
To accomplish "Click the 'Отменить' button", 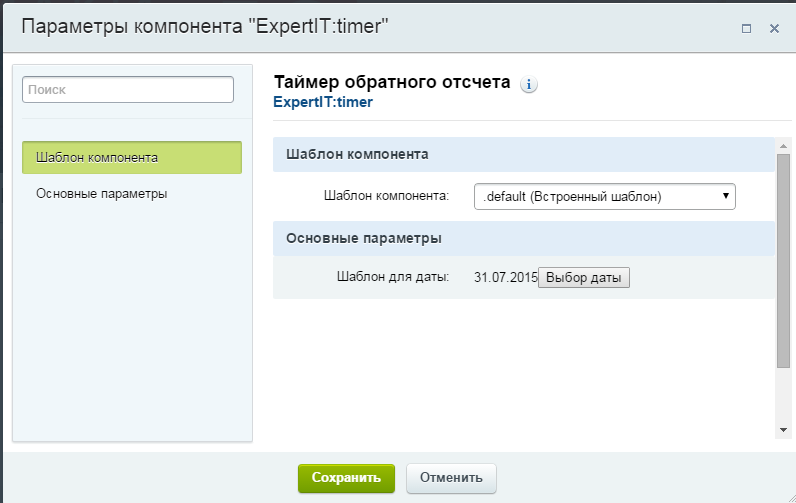I will click(x=451, y=478).
